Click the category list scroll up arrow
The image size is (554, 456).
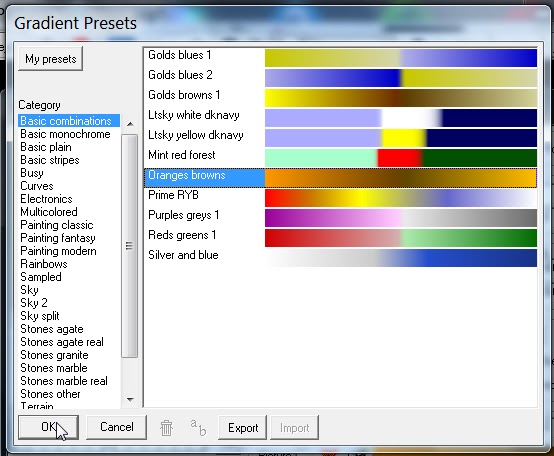tap(130, 124)
